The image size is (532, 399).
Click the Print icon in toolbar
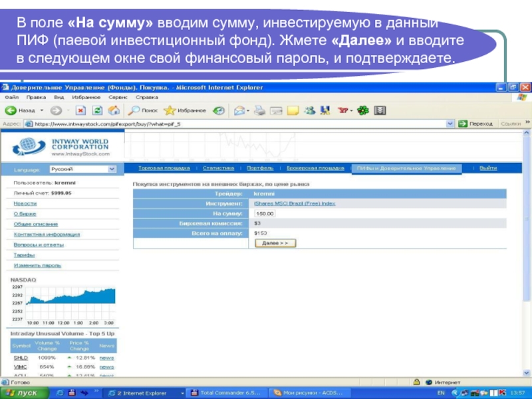click(260, 110)
